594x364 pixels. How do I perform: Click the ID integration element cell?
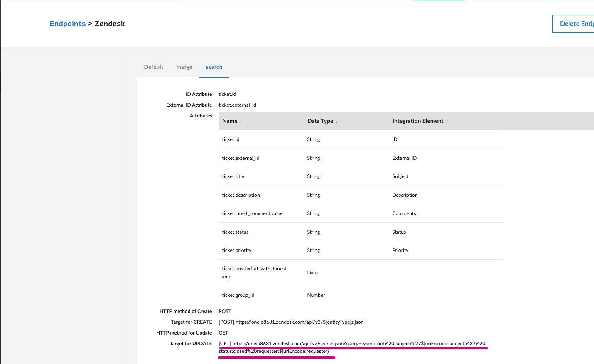point(395,139)
